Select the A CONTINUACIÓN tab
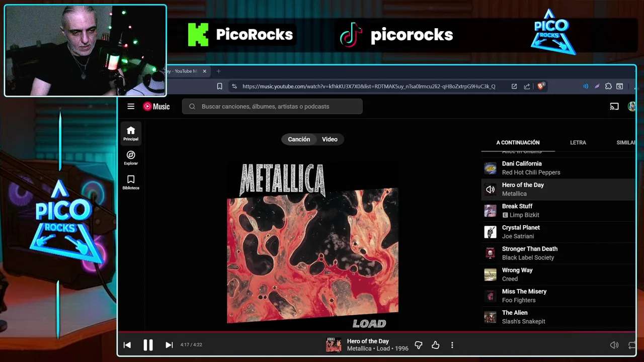Screen dimensions: 644x362 pyautogui.click(x=518, y=142)
